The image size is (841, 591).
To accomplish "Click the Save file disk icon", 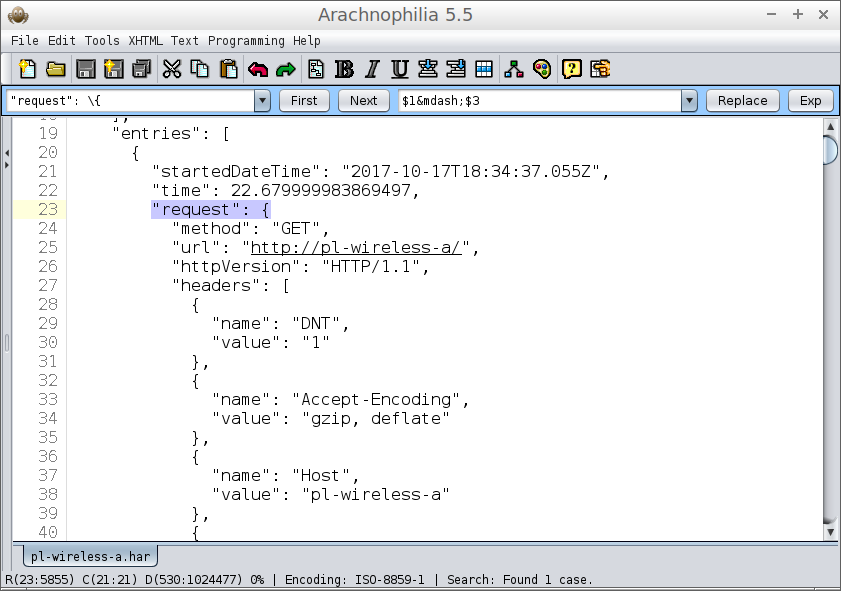I will 85,69.
